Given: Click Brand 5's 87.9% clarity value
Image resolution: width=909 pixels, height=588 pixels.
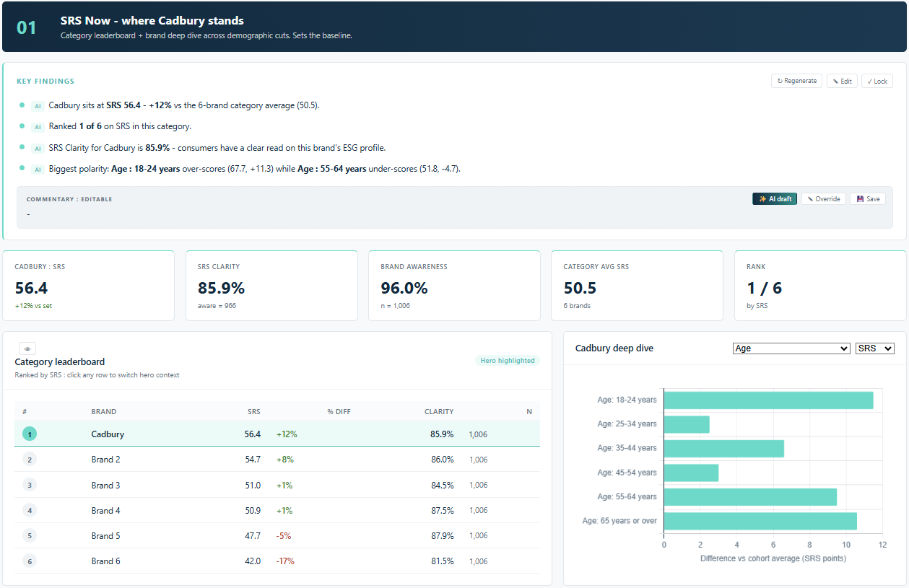Looking at the screenshot, I should (443, 535).
